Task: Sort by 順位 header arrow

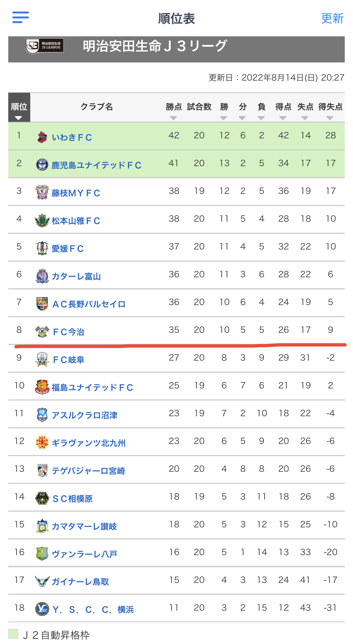Action: [x=18, y=118]
